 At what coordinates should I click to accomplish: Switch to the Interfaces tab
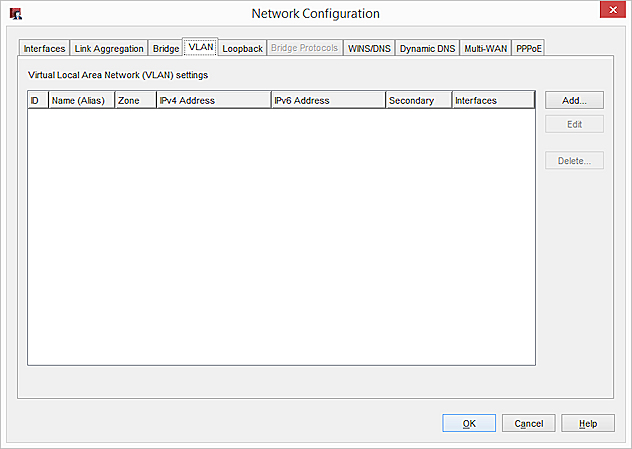44,48
